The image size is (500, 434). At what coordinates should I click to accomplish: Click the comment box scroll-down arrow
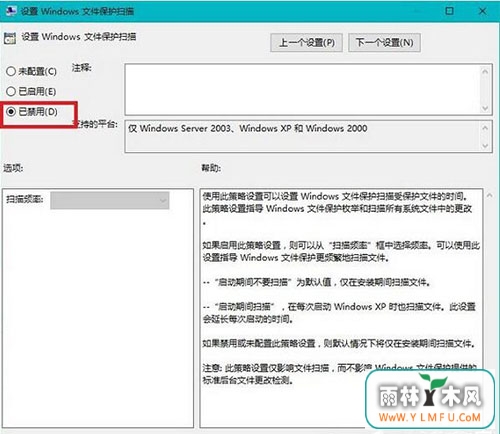(485, 108)
